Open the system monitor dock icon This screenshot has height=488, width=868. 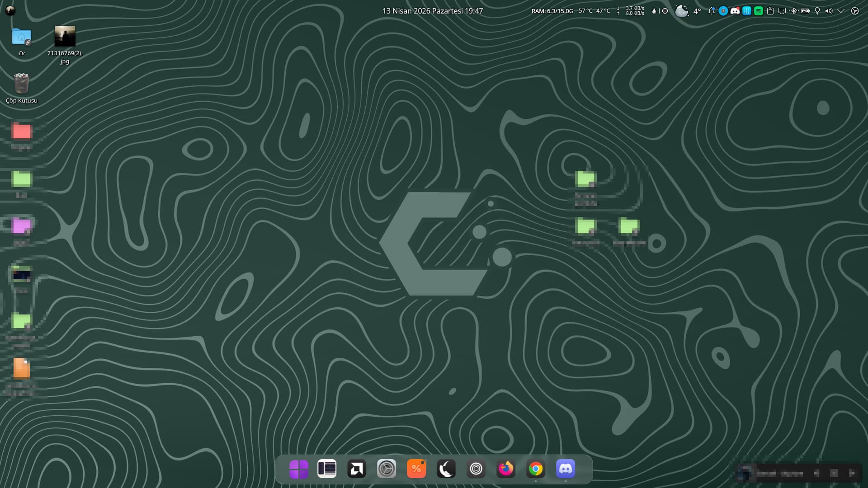pyautogui.click(x=327, y=469)
